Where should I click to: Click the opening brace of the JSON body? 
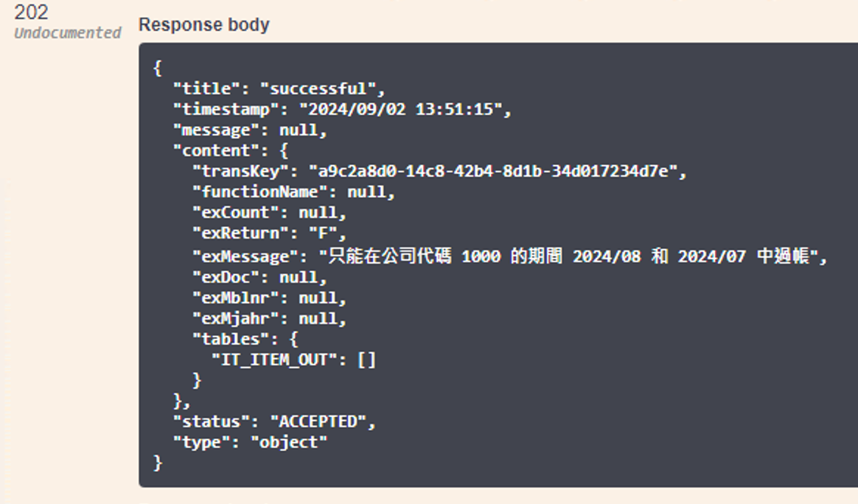157,69
